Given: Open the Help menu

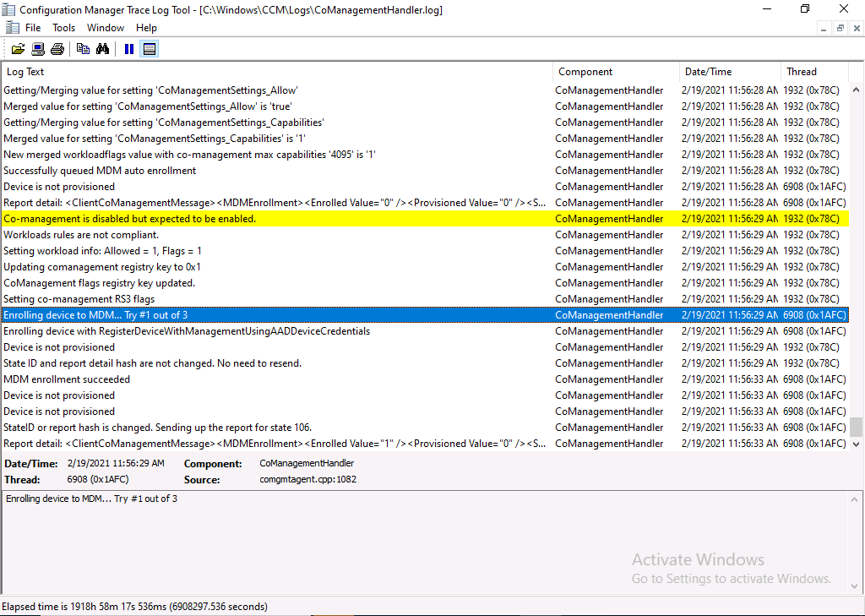Looking at the screenshot, I should (146, 28).
